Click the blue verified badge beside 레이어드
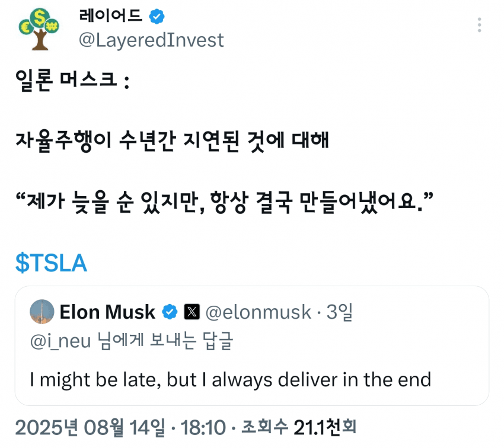504x448 pixels. [157, 15]
